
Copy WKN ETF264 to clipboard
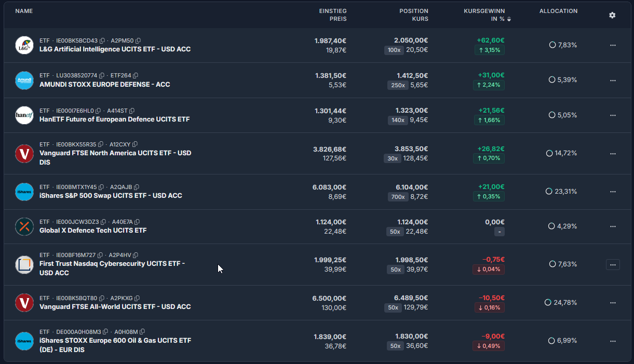(136, 76)
